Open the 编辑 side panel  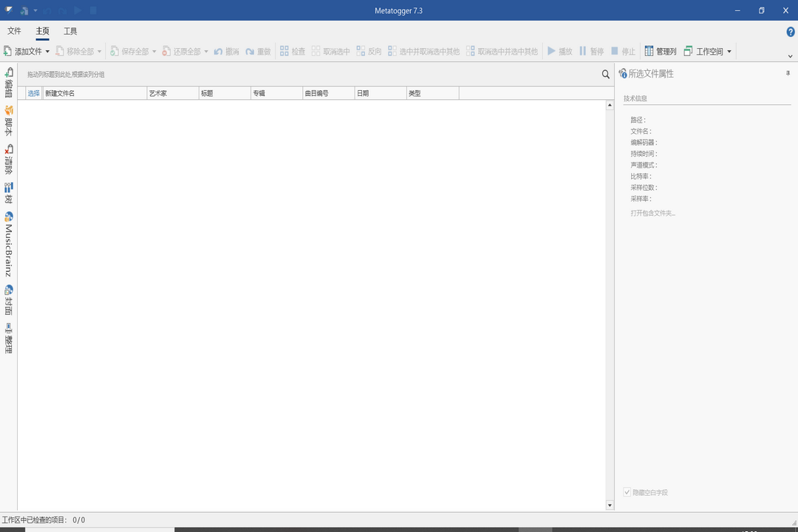click(x=8, y=82)
